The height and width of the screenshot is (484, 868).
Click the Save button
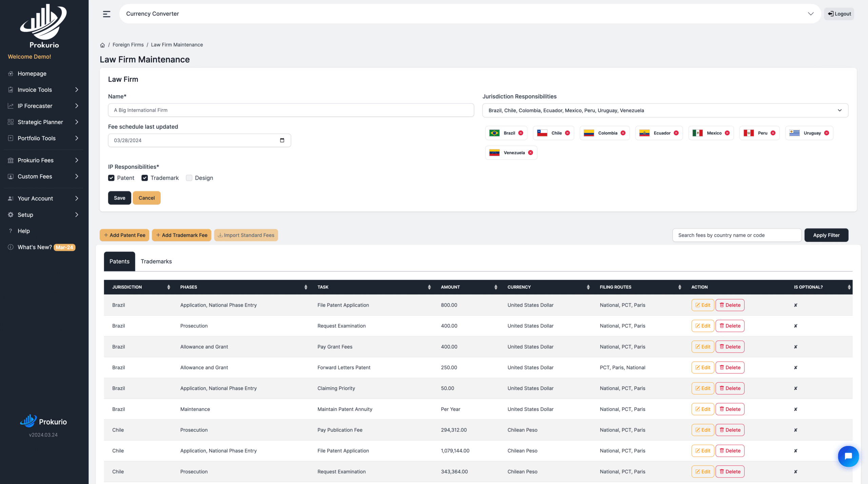pos(119,198)
